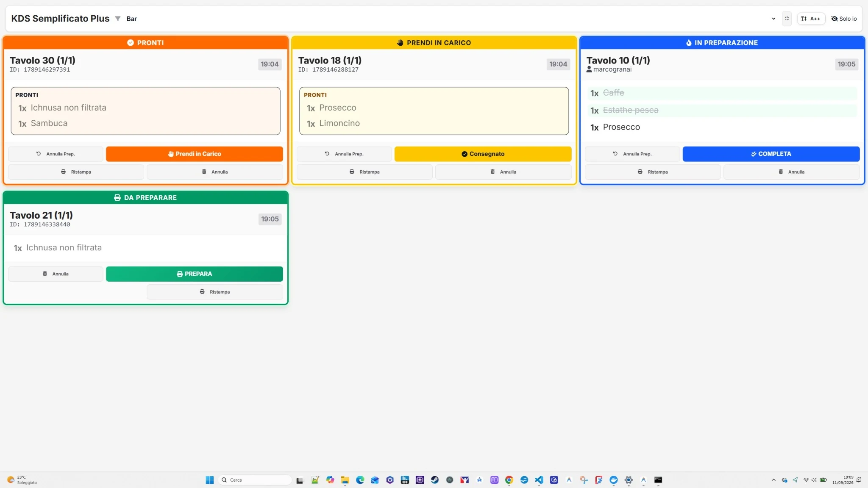
Task: Select Ichnusa non filtrata on Tavolo 21
Action: [145, 248]
